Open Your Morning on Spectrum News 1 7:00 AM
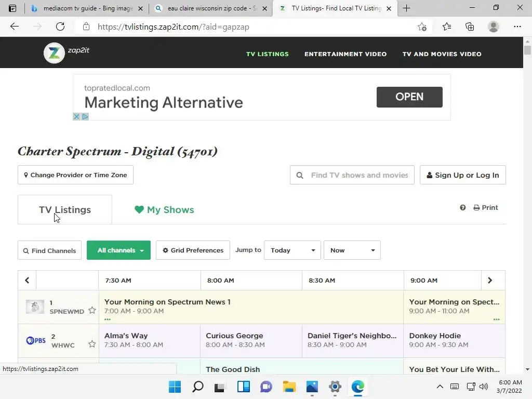 (x=251, y=307)
